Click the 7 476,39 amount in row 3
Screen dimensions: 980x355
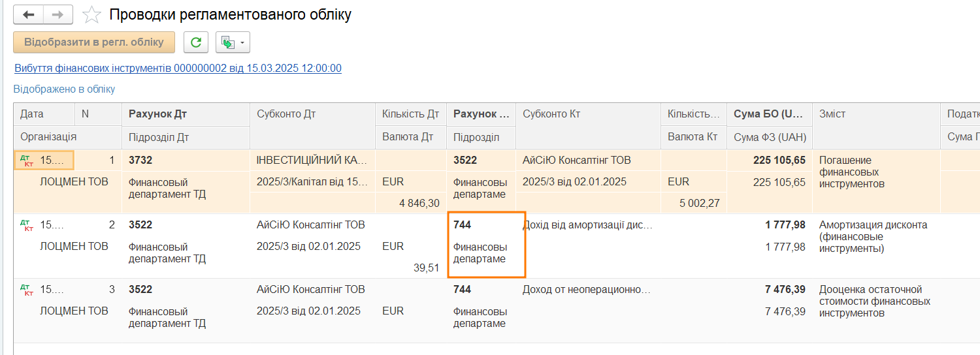[x=785, y=289]
